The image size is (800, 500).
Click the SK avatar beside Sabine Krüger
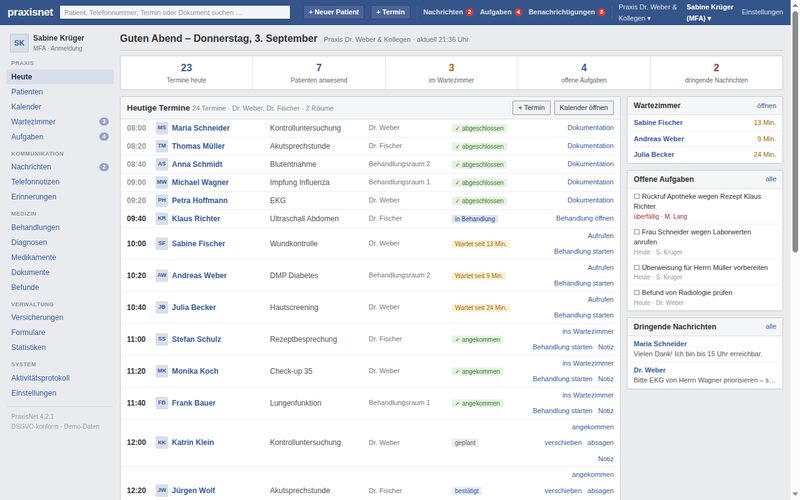[x=19, y=43]
